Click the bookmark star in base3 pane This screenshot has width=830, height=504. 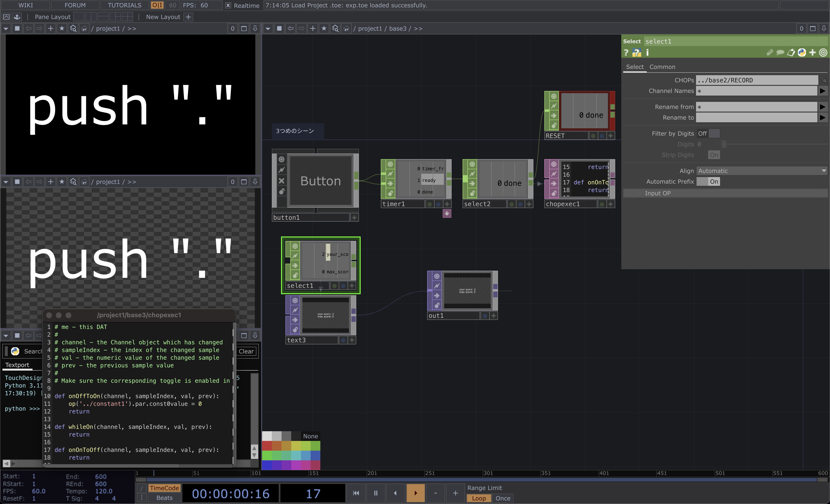(x=324, y=29)
